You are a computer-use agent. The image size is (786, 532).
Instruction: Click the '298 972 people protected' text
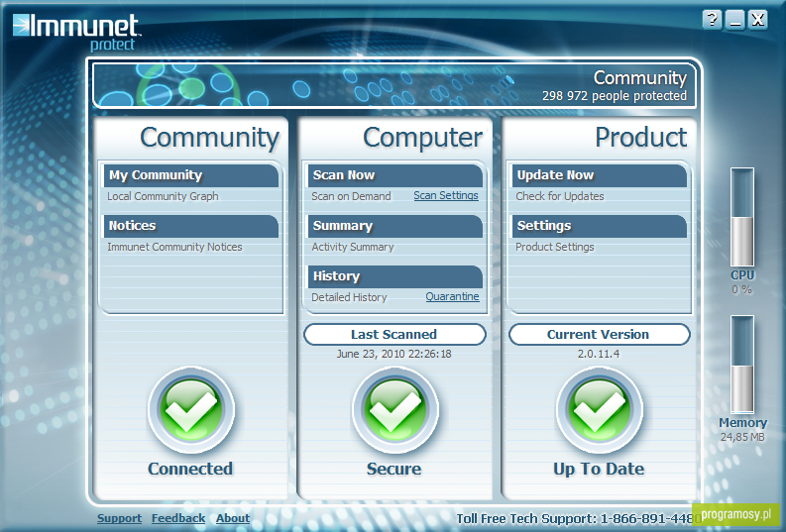coord(615,96)
